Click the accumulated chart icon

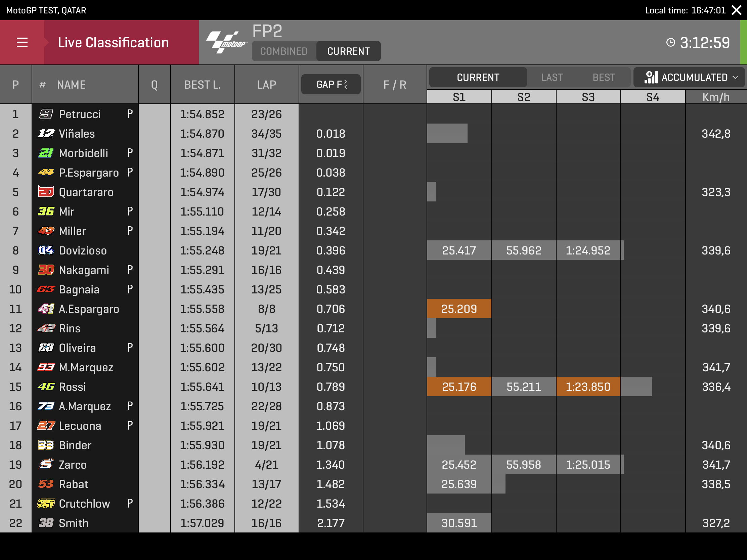651,77
